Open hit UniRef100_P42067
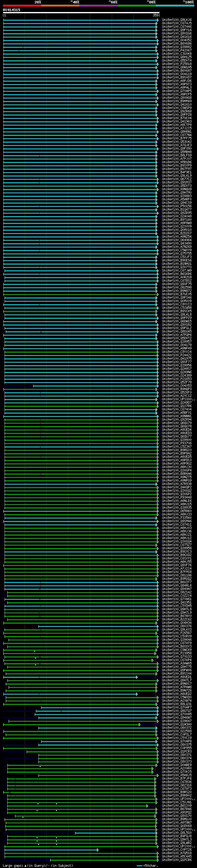The height and width of the screenshot is (868, 197). 177,50
